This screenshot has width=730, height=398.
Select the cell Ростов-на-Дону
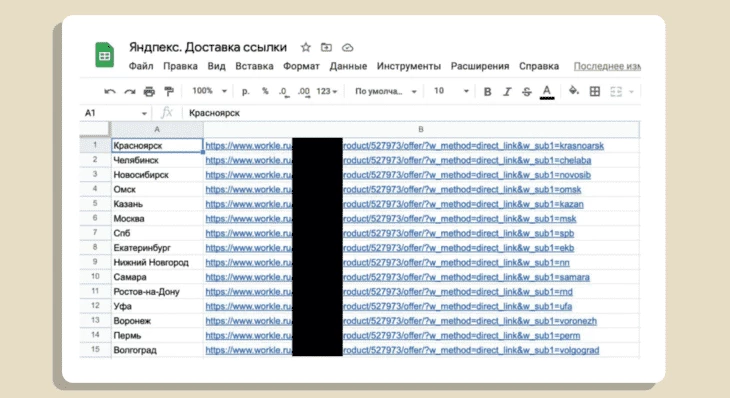[157, 291]
